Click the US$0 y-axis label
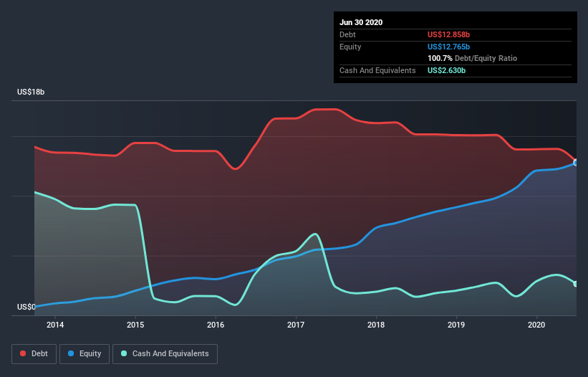This screenshot has height=377, width=588. [26, 307]
